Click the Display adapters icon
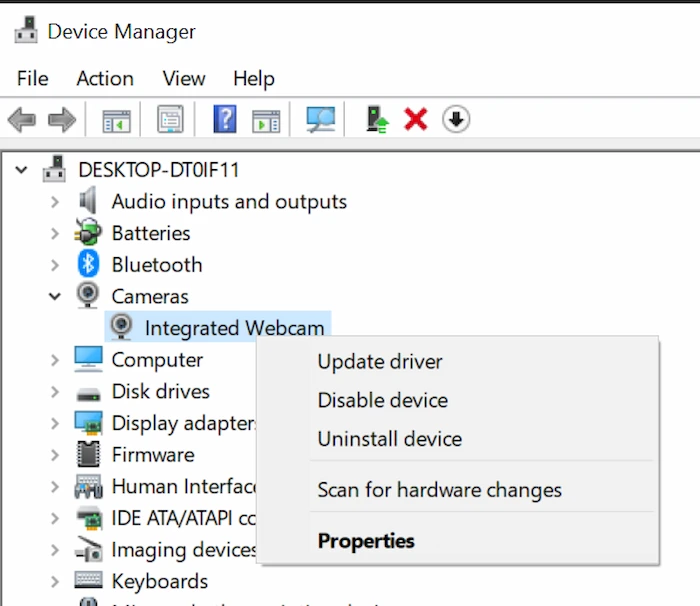The height and width of the screenshot is (606, 700). (x=88, y=422)
